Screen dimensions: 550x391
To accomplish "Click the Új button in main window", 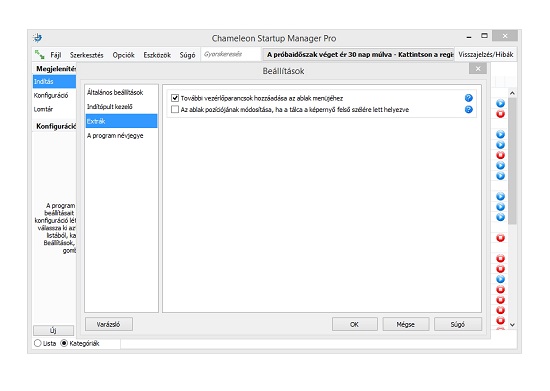I will click(53, 330).
